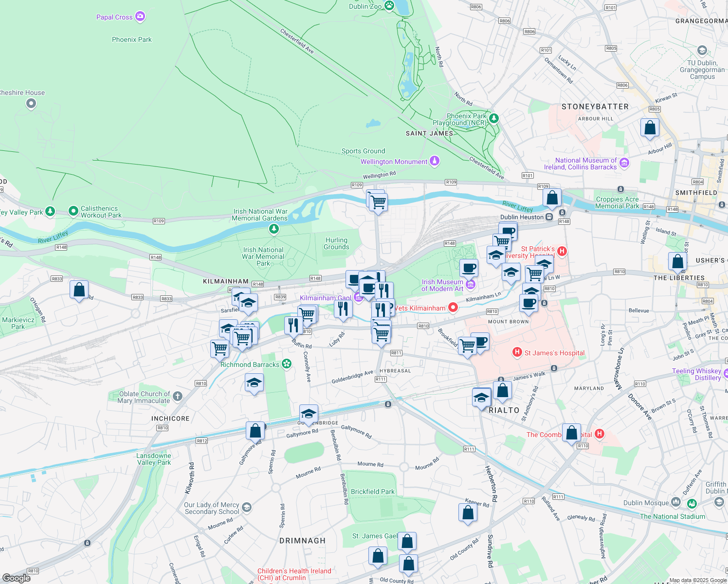
Task: Select the 'INCHICORE' district label
Action: (170, 419)
